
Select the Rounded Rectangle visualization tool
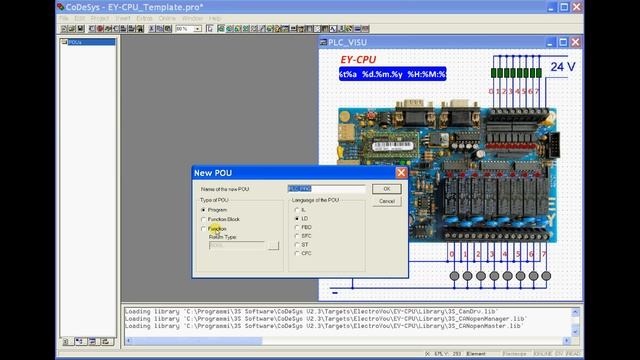229,29
